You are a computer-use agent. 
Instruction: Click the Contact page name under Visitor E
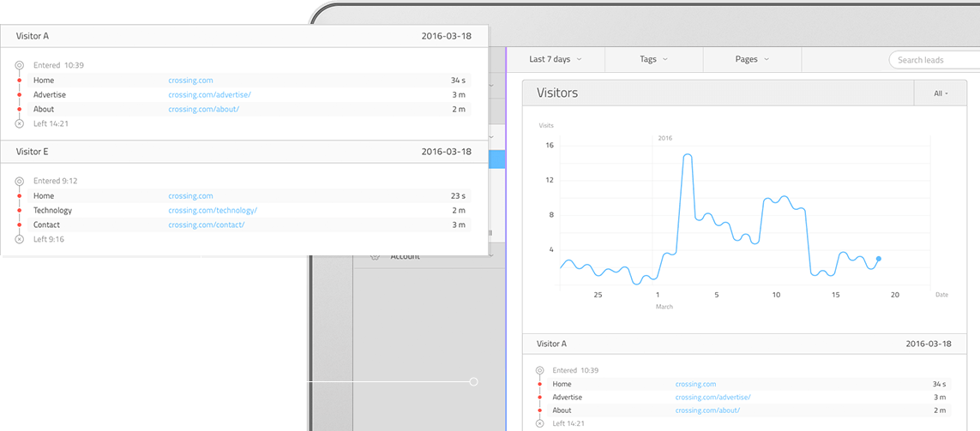coord(47,224)
